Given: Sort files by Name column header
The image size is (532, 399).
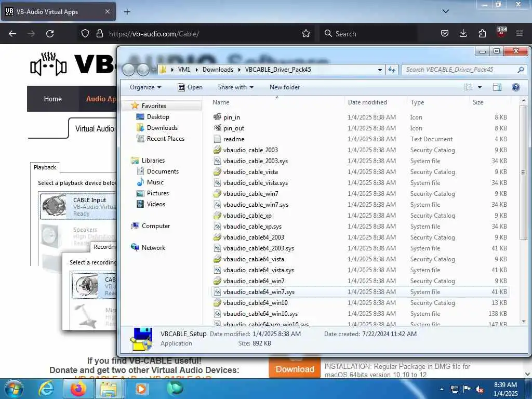Looking at the screenshot, I should 220,102.
